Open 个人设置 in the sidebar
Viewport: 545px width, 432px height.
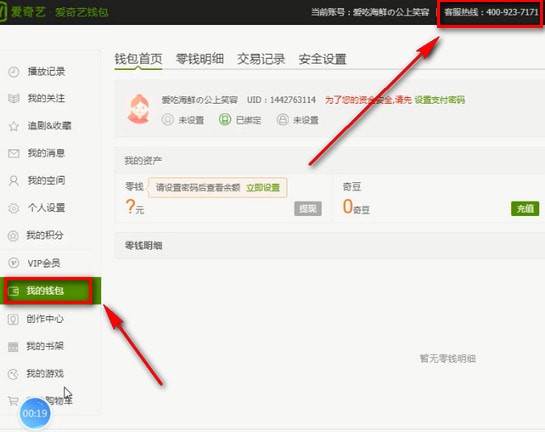point(46,208)
